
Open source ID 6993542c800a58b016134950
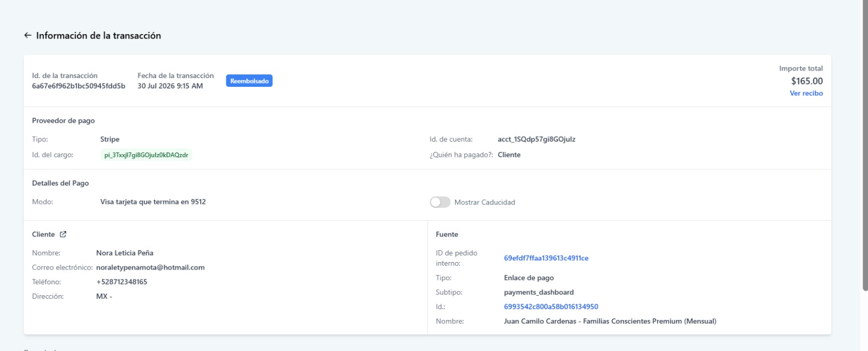[551, 307]
